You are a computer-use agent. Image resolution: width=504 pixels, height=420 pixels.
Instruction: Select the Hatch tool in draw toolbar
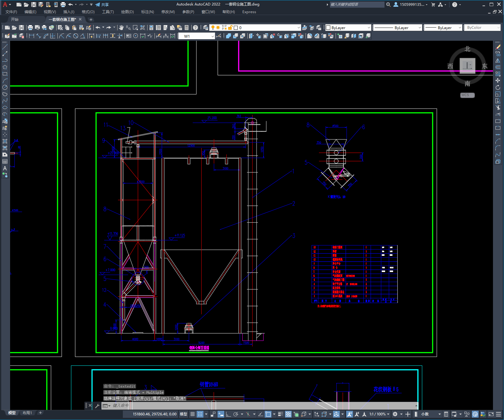[x=5, y=141]
